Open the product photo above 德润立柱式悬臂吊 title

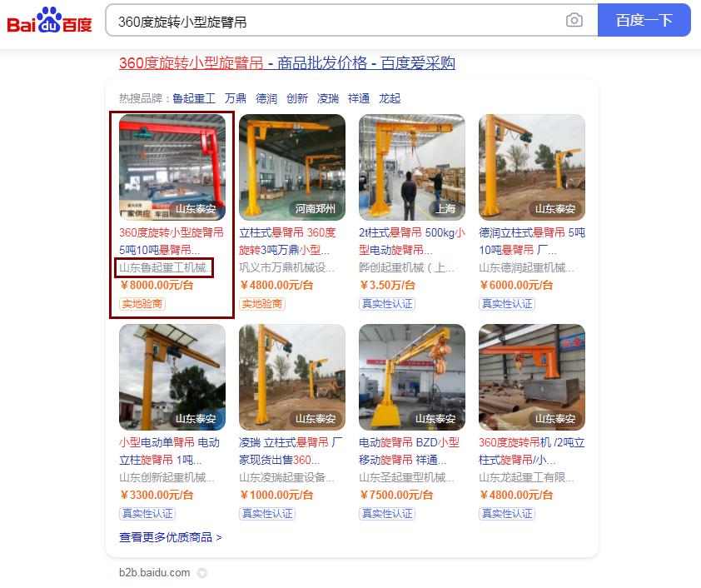pyautogui.click(x=532, y=167)
